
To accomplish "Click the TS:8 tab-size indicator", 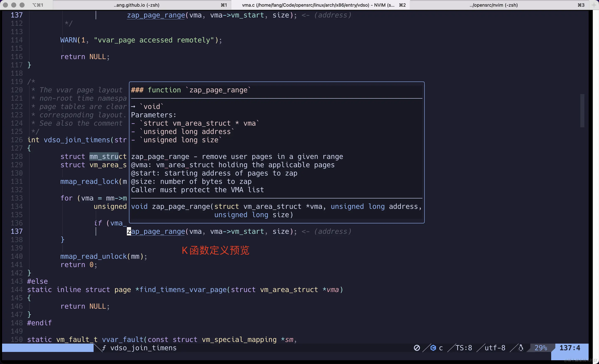I will coord(464,348).
